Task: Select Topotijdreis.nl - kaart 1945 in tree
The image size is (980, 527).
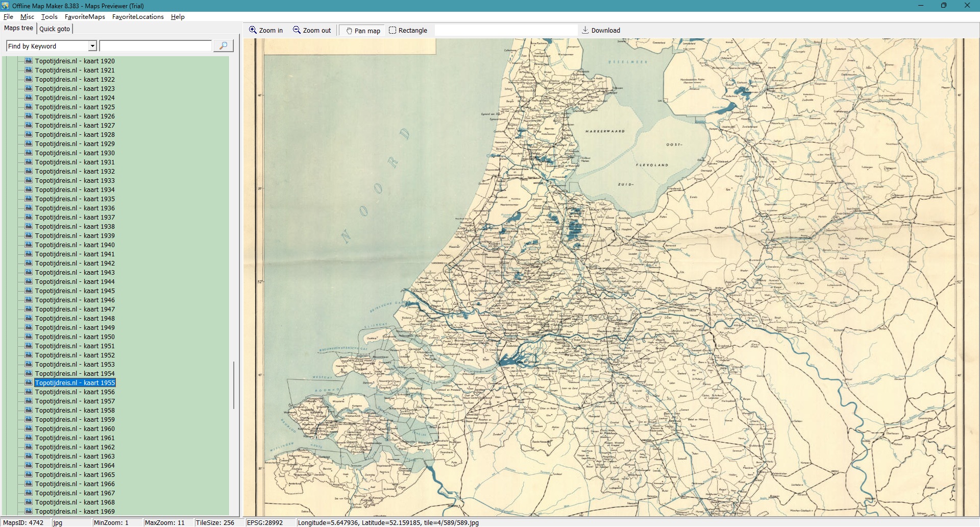Action: coord(75,291)
